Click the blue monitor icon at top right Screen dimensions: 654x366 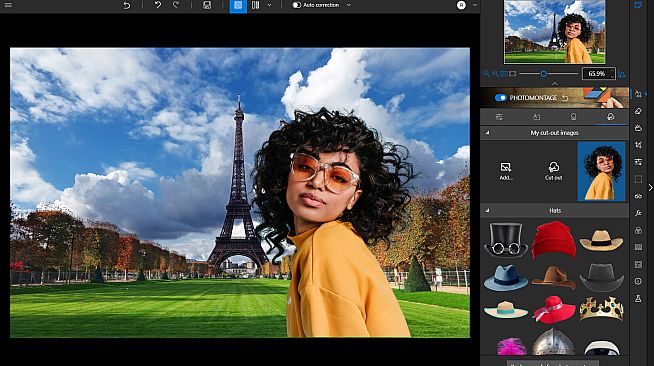tap(638, 5)
